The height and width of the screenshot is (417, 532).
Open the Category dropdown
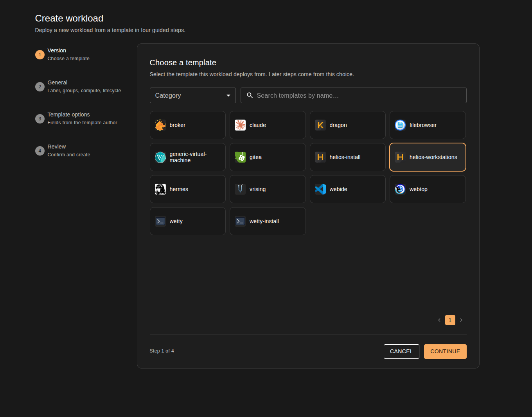(x=193, y=95)
